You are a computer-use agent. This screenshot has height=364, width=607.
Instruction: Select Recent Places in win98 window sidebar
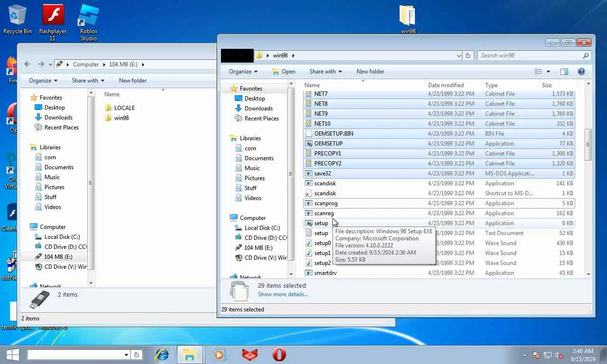[x=261, y=118]
